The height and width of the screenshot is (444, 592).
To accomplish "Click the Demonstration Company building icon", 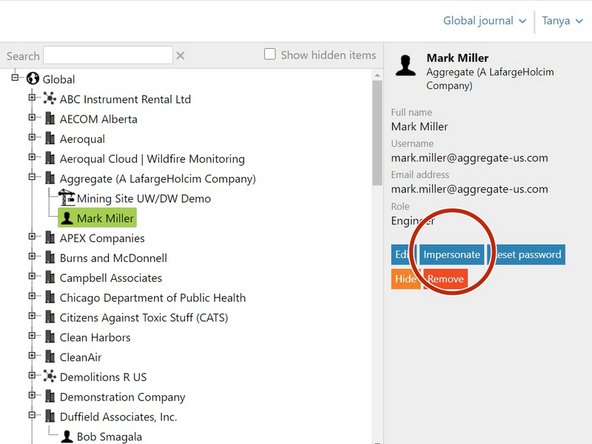I will pos(50,396).
